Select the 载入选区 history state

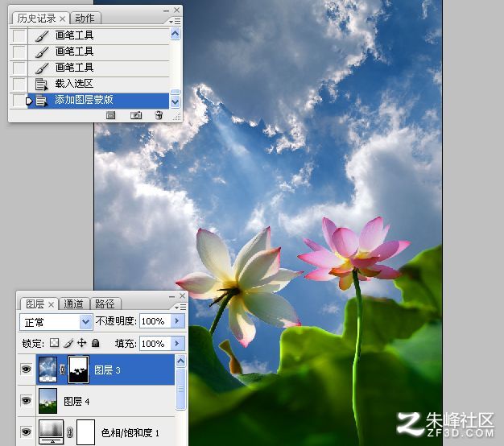pyautogui.click(x=98, y=85)
